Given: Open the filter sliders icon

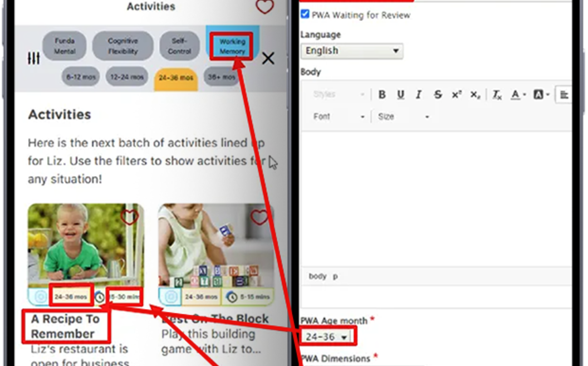Looking at the screenshot, I should pos(34,58).
